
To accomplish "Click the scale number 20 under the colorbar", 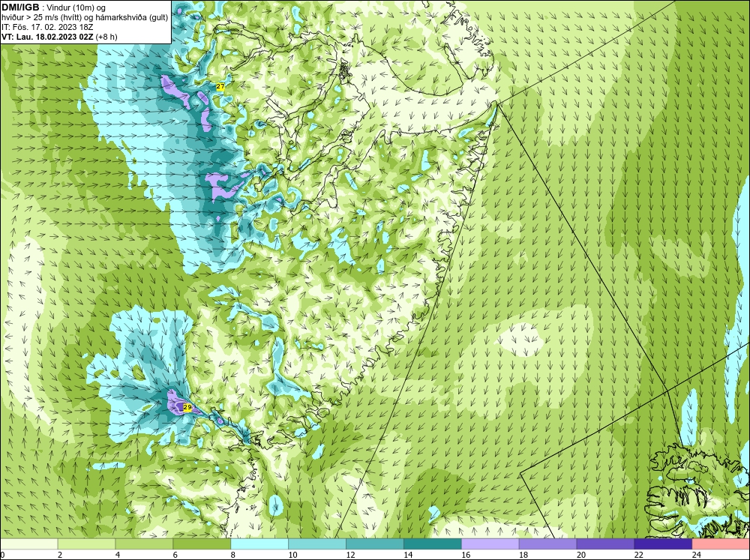I will click(x=581, y=555).
